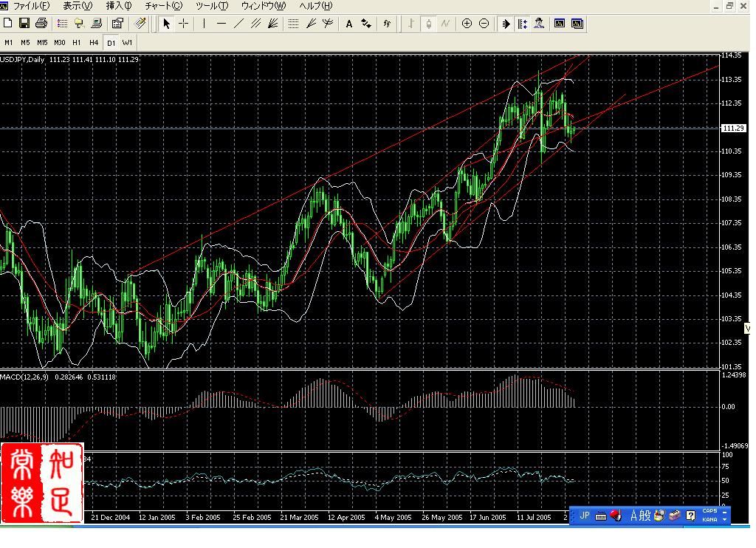Click IME input mode 'A般' indicator
The width and height of the screenshot is (756, 548).
[x=640, y=516]
